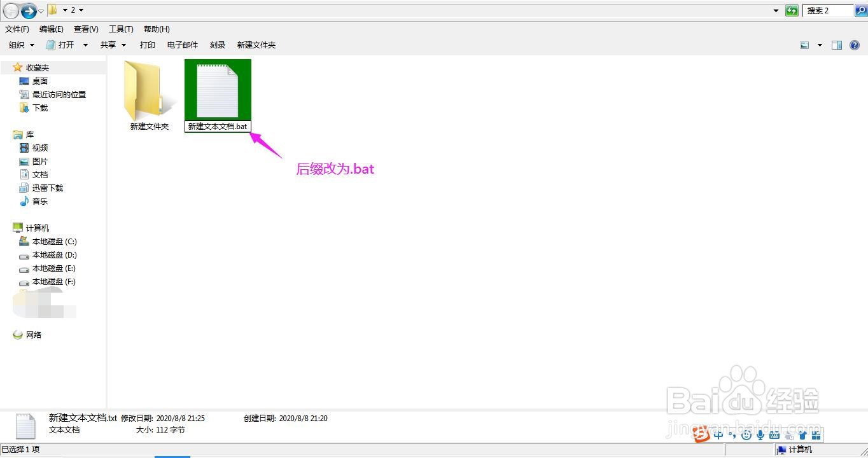Open the 文件(F) menu
Screen dimensions: 868x458
point(17,29)
